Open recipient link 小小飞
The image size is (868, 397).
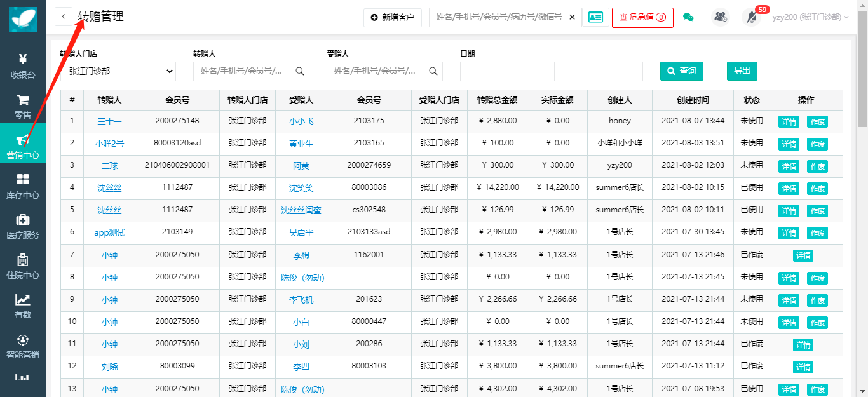click(x=301, y=121)
